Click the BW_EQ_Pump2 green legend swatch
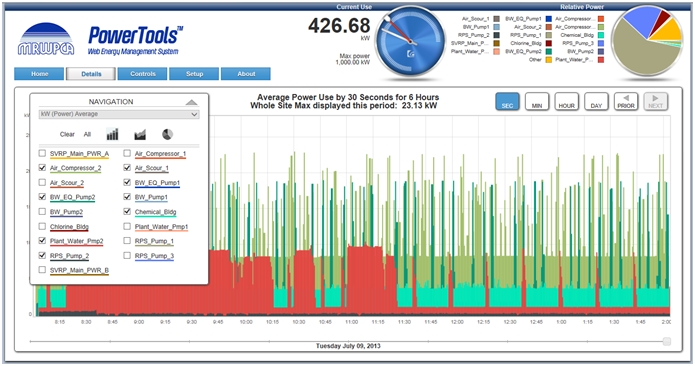The width and height of the screenshot is (695, 366). (x=549, y=51)
